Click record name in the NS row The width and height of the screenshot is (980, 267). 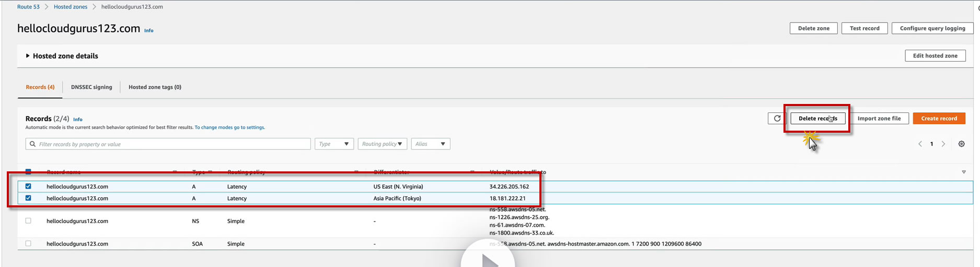[77, 221]
